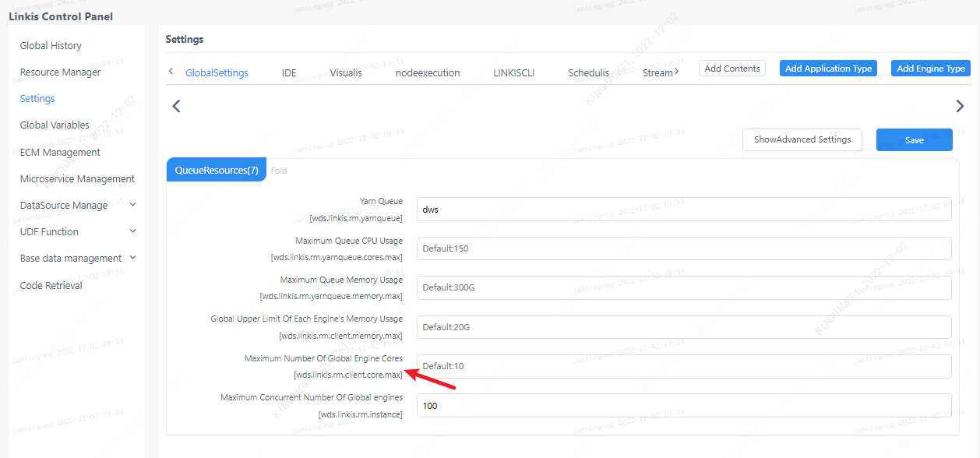980x458 pixels.
Task: Click the large right arrow below the tabs
Action: (960, 106)
